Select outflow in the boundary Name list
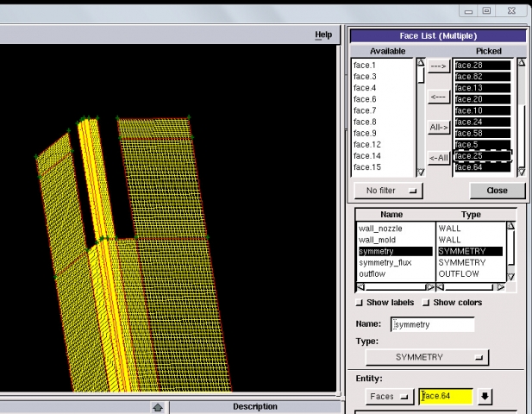532x414 pixels. (x=373, y=273)
